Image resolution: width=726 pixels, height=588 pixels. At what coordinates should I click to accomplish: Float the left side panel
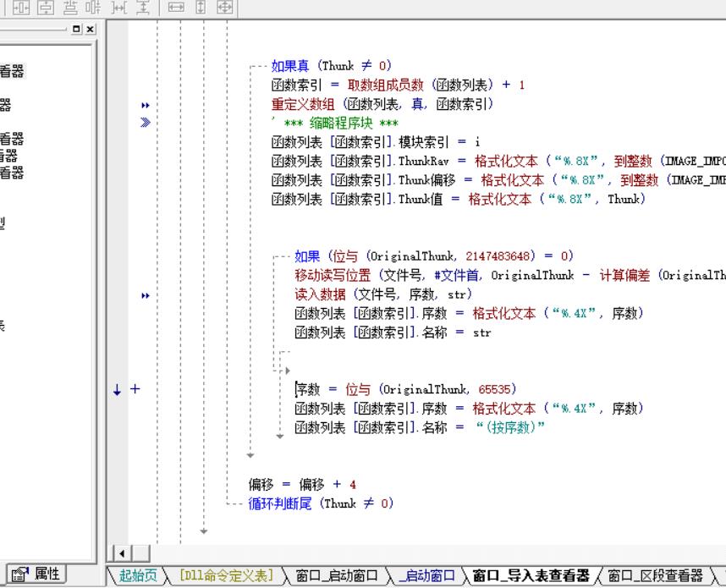click(77, 29)
